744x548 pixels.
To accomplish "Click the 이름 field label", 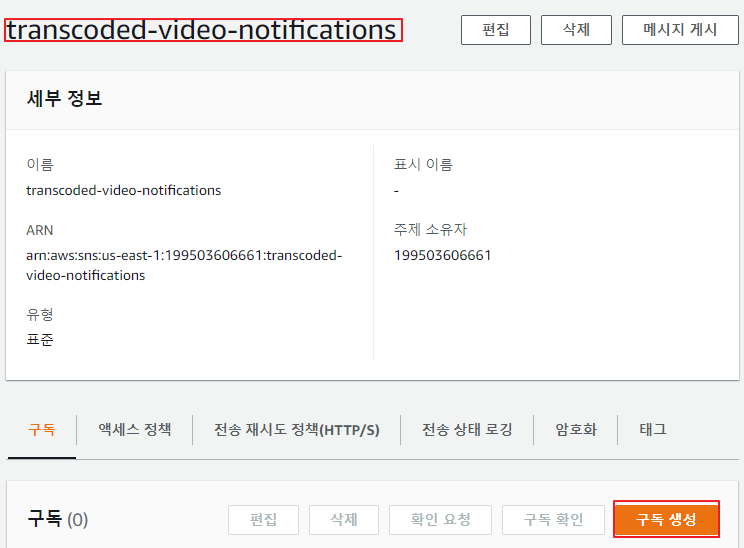I will (x=40, y=164).
